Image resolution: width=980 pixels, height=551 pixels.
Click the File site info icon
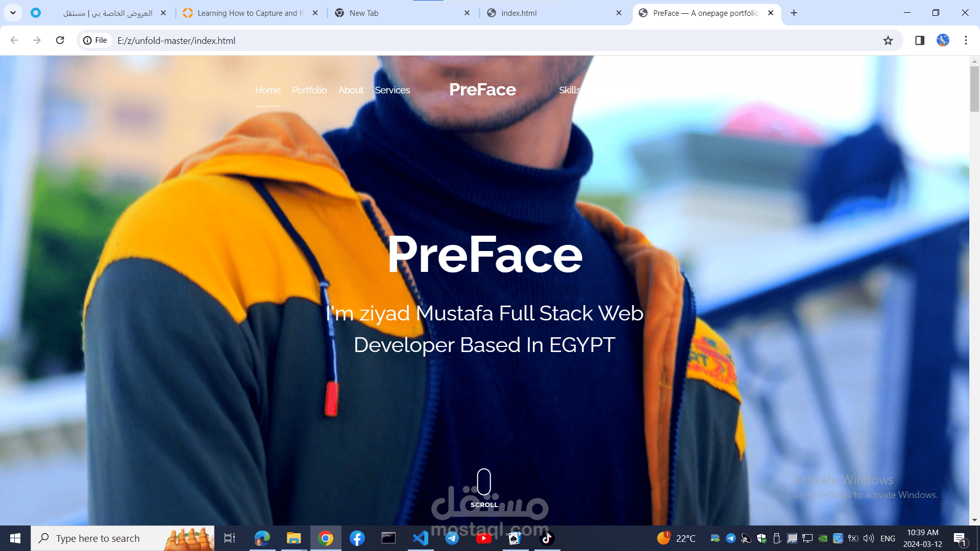coord(95,40)
